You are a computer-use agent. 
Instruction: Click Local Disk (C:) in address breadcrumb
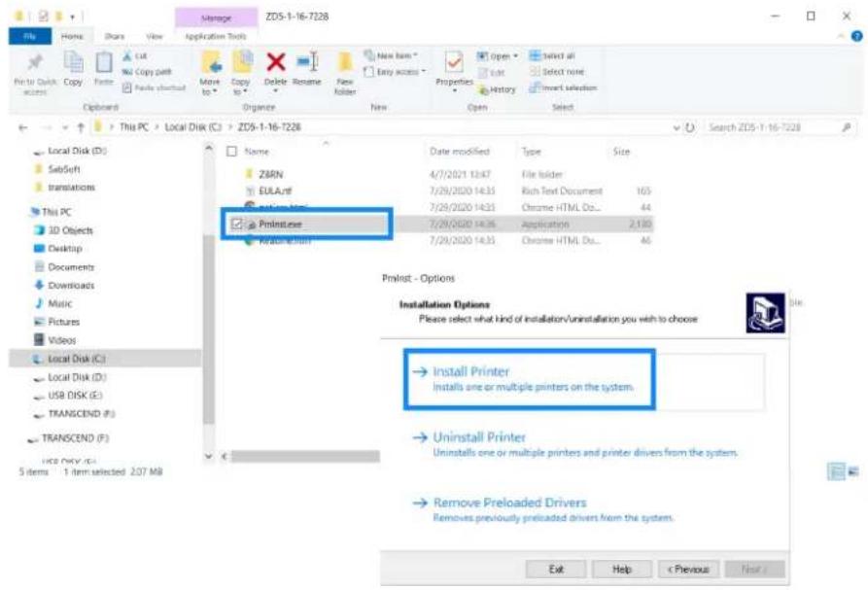[x=192, y=126]
